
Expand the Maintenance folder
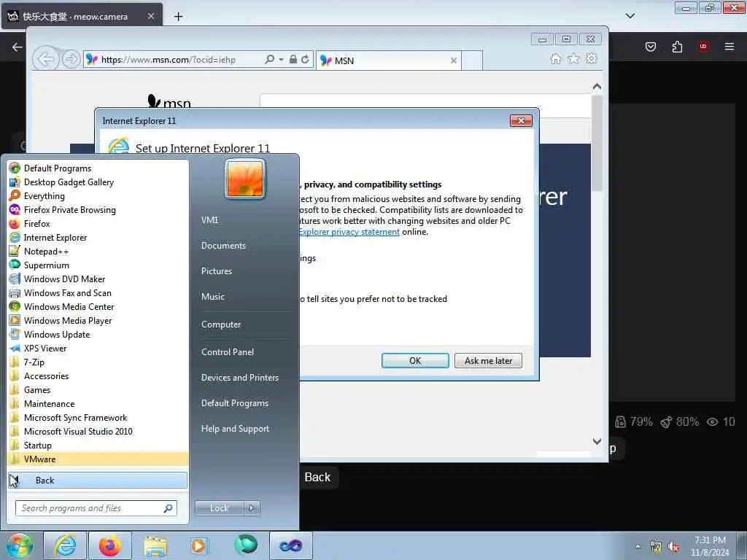pyautogui.click(x=49, y=403)
